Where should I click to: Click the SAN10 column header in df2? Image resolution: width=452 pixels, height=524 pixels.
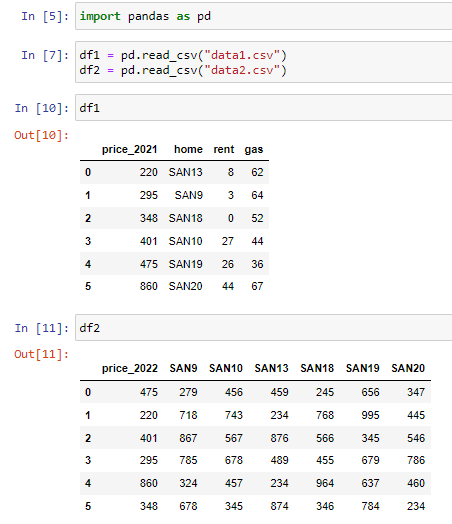pos(226,368)
